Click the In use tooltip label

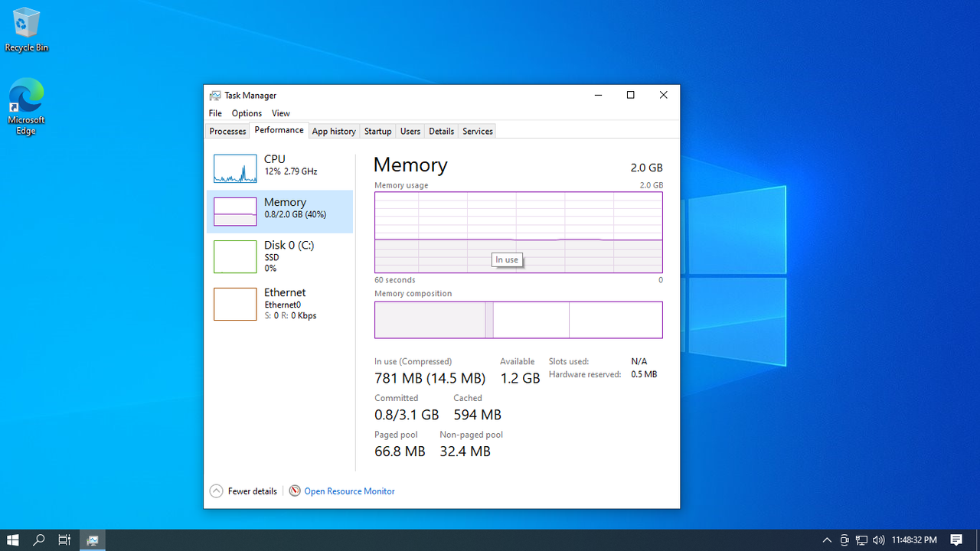(x=507, y=260)
